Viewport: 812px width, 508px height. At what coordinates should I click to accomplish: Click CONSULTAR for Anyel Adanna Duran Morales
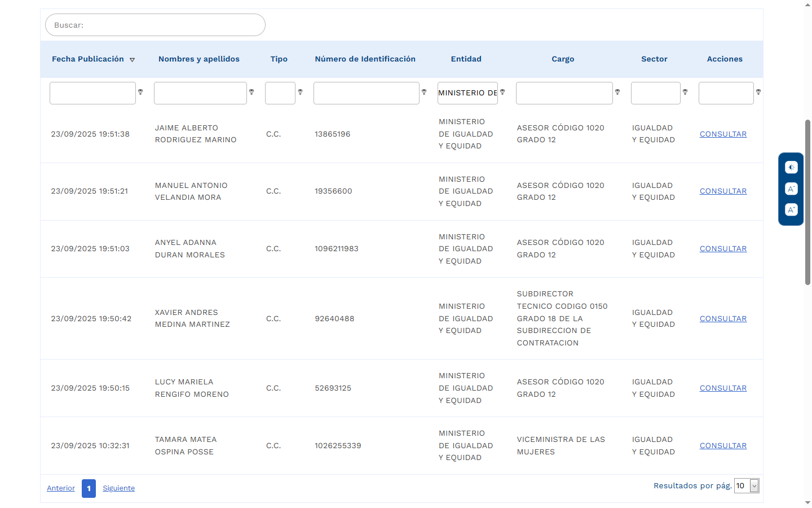click(723, 248)
